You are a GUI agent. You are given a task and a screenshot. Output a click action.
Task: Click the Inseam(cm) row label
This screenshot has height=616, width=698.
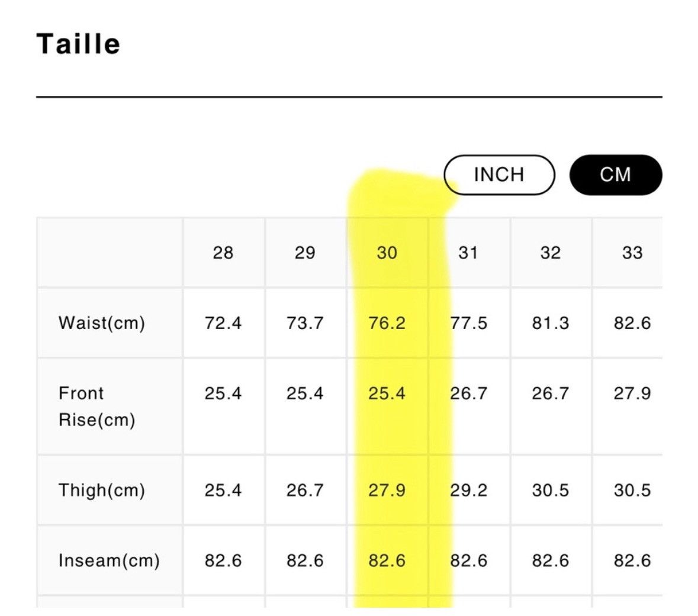click(109, 561)
